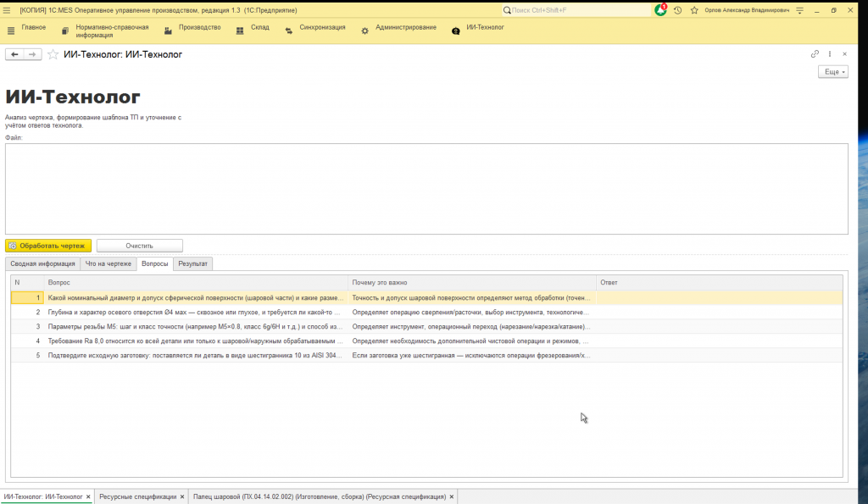Open settings lines icon next to username
The width and height of the screenshot is (868, 504).
800,10
